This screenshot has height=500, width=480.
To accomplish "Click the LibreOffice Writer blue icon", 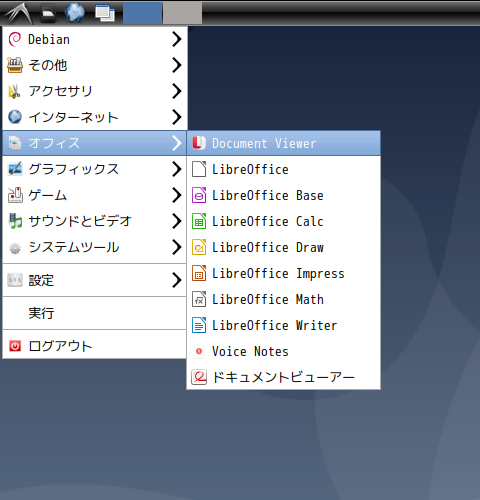I will coord(199,325).
